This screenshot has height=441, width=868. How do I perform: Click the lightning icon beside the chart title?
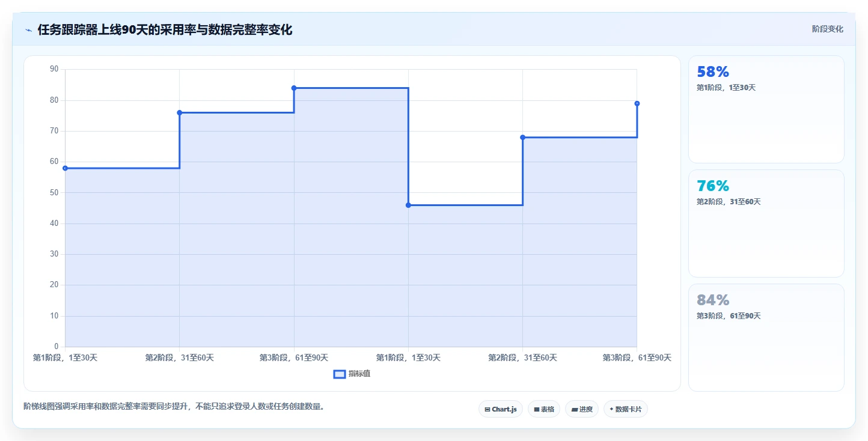click(x=28, y=30)
